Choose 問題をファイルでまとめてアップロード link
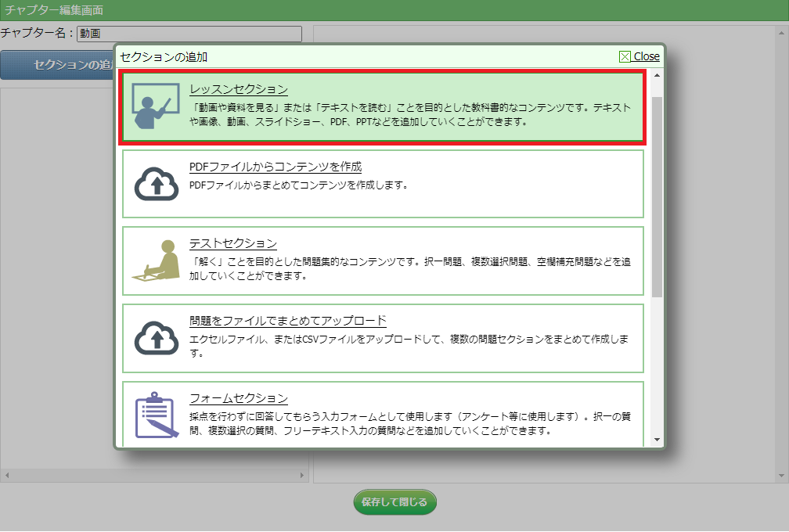This screenshot has width=789, height=532. tap(288, 321)
